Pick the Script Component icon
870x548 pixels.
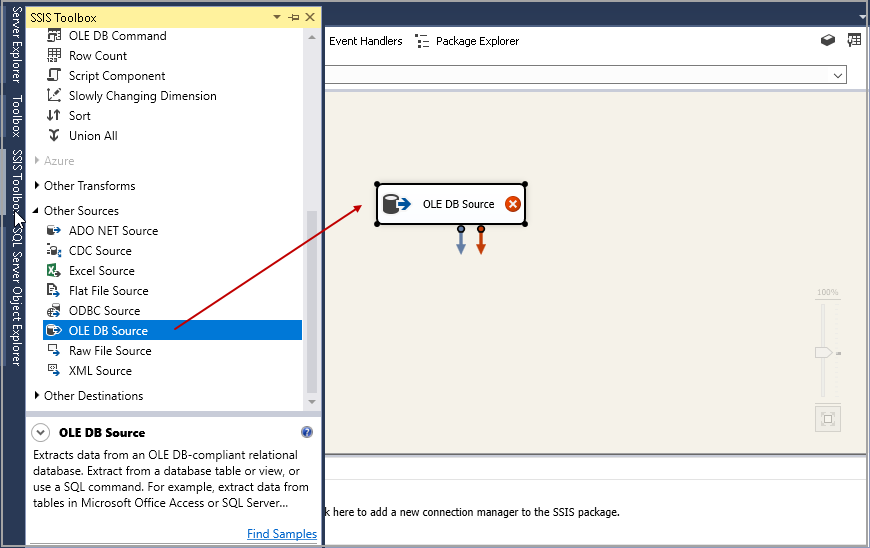(x=54, y=76)
